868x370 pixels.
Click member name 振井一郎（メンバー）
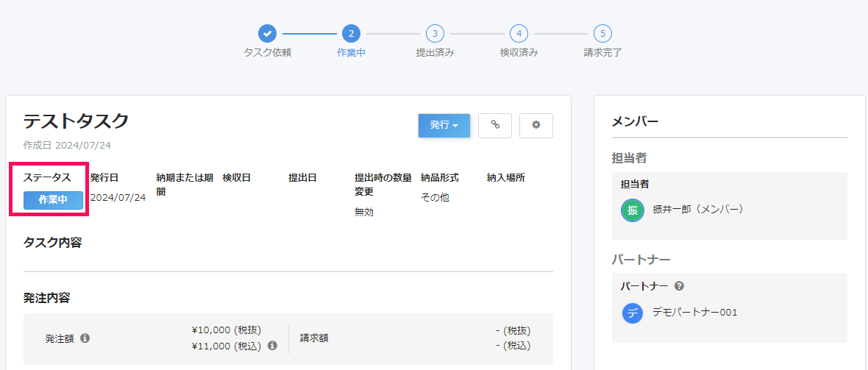point(698,210)
